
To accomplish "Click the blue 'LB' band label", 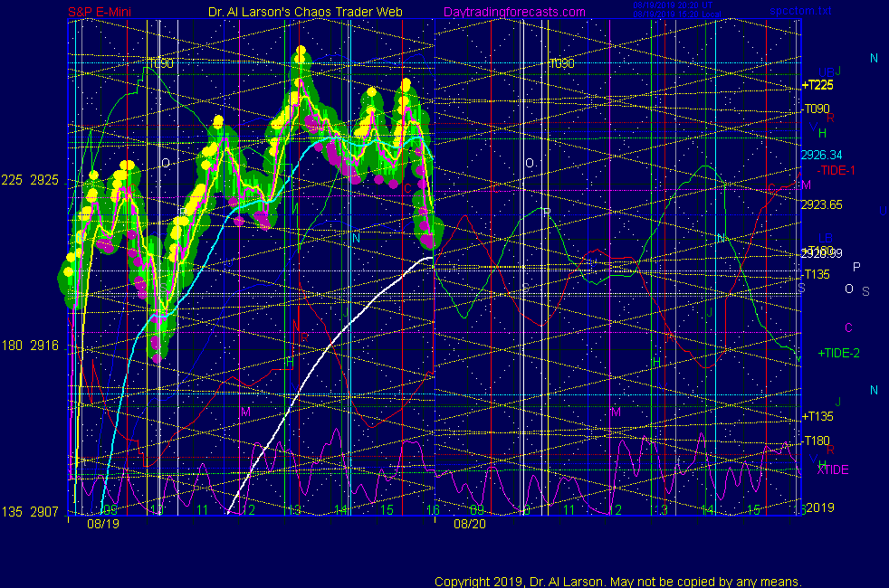I will click(x=825, y=238).
